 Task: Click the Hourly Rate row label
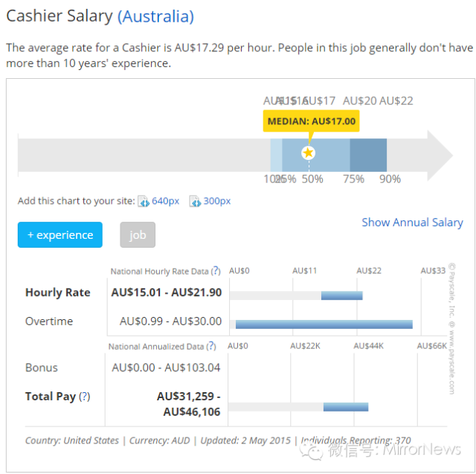click(58, 292)
